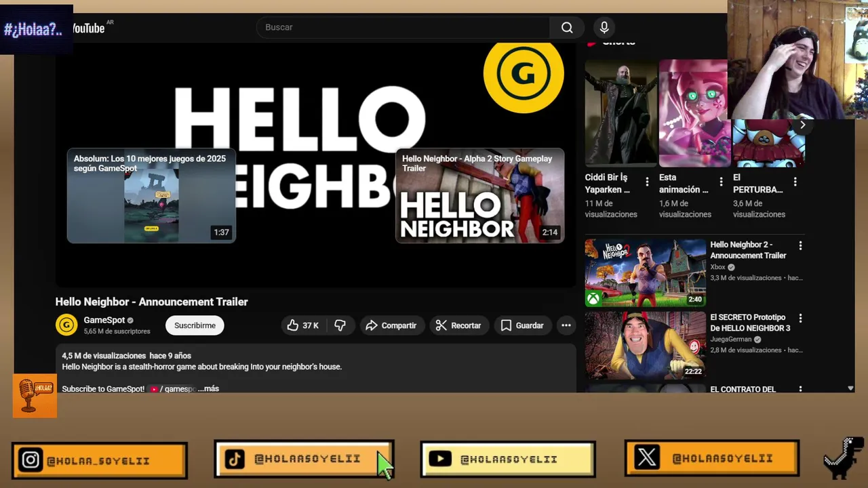Click the Hello Neighbor 2 - Announcement Trailer title
Screen dimensions: 868x488
coord(748,250)
